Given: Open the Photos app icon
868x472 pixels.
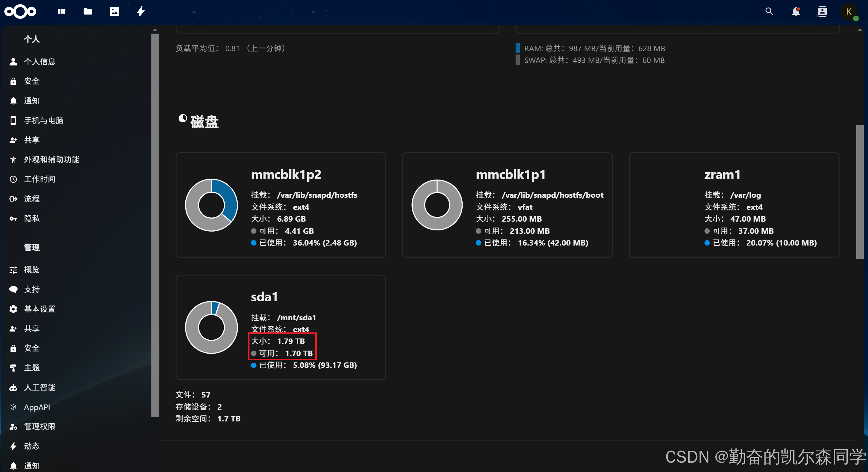Looking at the screenshot, I should (114, 12).
